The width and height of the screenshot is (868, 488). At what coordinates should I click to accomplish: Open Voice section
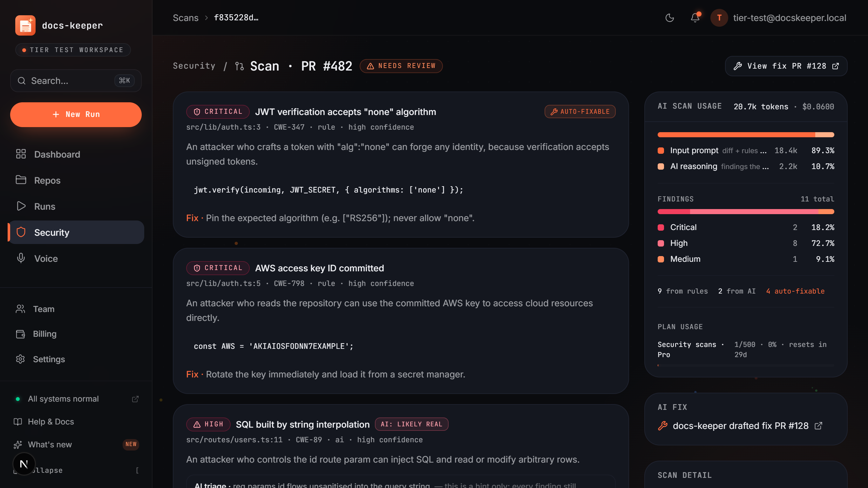pos(76,259)
